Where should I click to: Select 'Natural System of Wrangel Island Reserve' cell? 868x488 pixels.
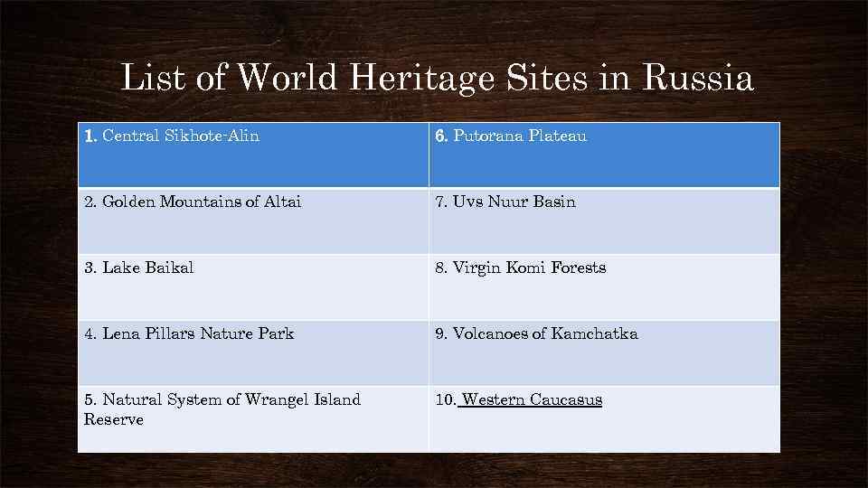[x=253, y=418]
